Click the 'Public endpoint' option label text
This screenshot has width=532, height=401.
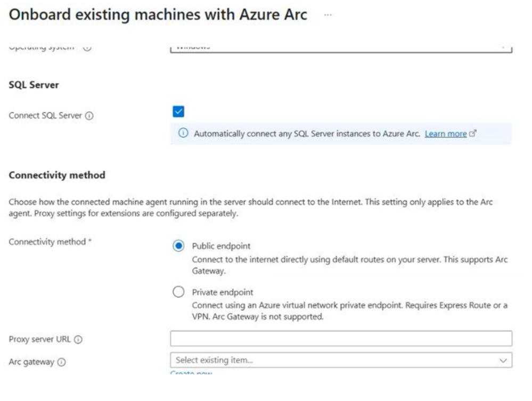point(221,246)
